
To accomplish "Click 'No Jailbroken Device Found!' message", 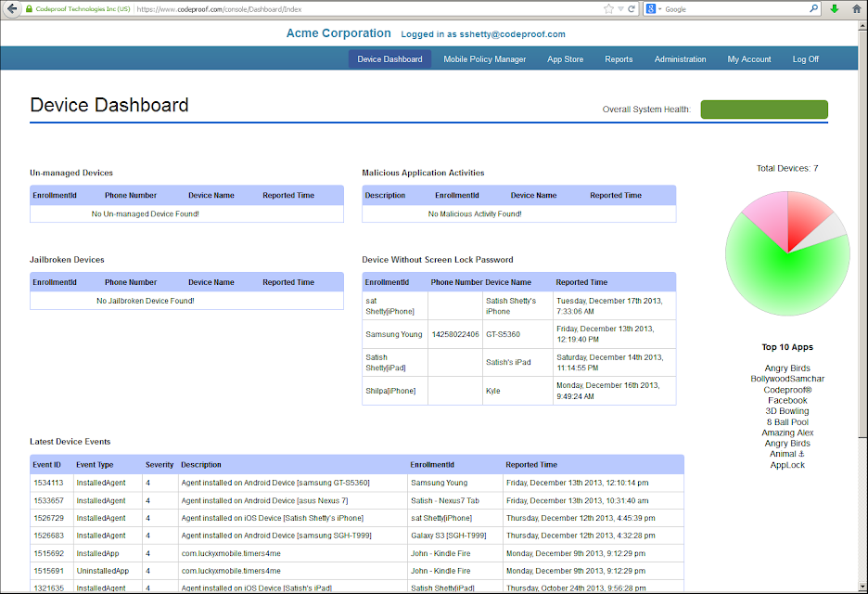I will [145, 301].
